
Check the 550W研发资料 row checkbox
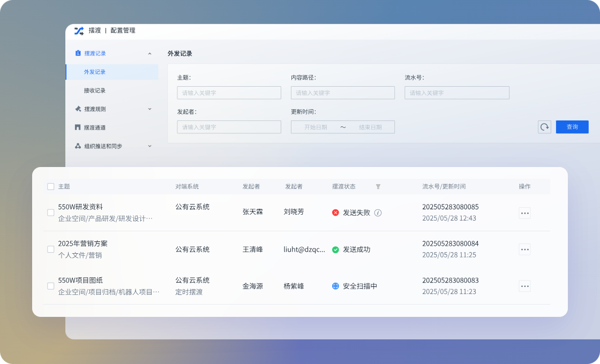[x=51, y=213]
